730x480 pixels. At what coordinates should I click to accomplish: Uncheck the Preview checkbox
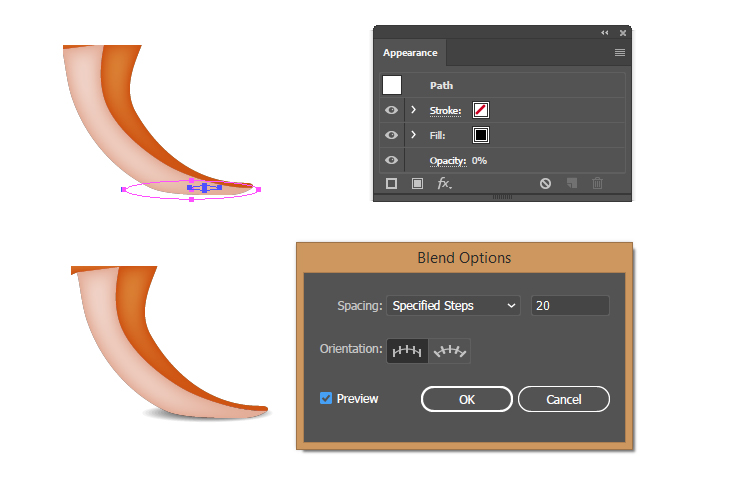point(326,398)
